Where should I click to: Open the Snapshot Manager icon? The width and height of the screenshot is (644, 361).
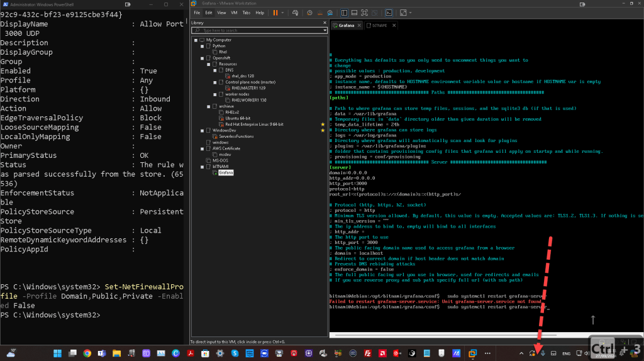click(x=330, y=13)
